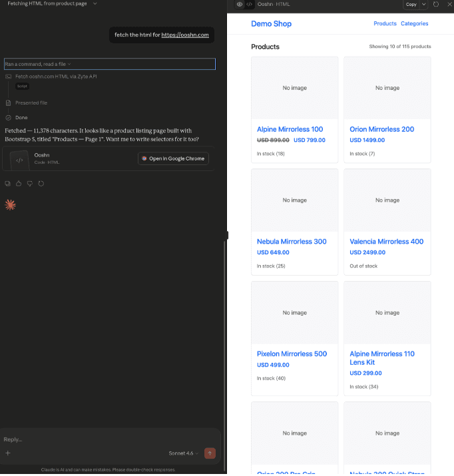Open the chat title dropdown menu

click(x=95, y=4)
